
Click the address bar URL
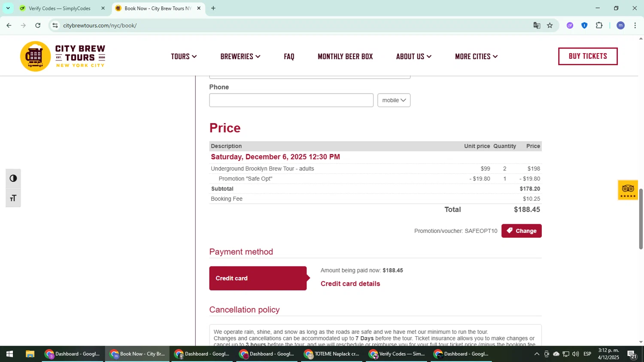(x=100, y=25)
